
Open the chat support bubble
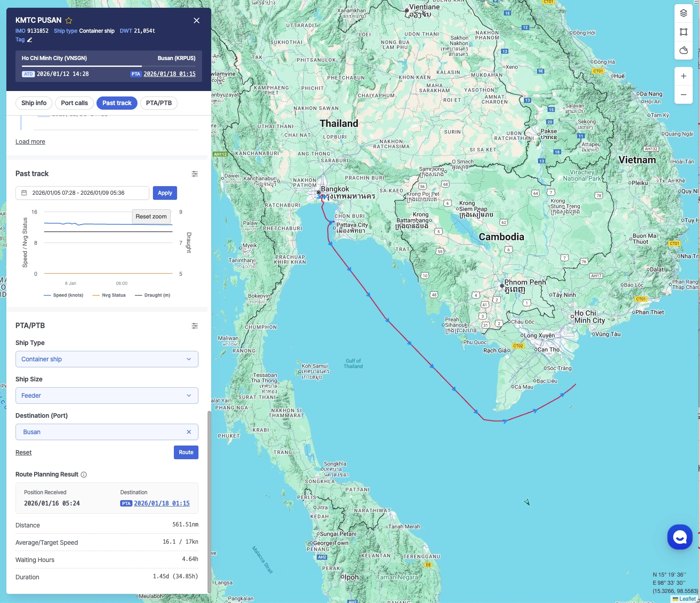click(x=680, y=537)
